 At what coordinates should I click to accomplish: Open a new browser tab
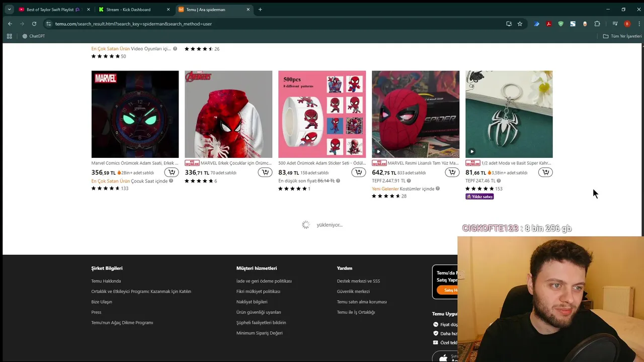[x=260, y=10]
